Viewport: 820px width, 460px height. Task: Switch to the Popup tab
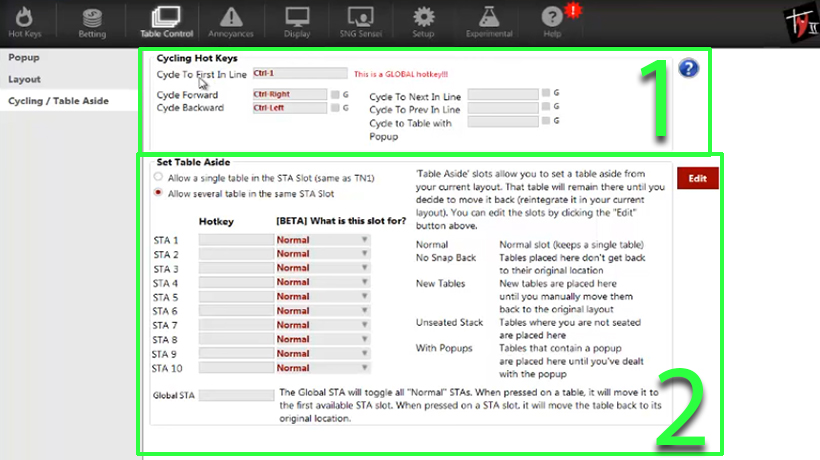24,58
